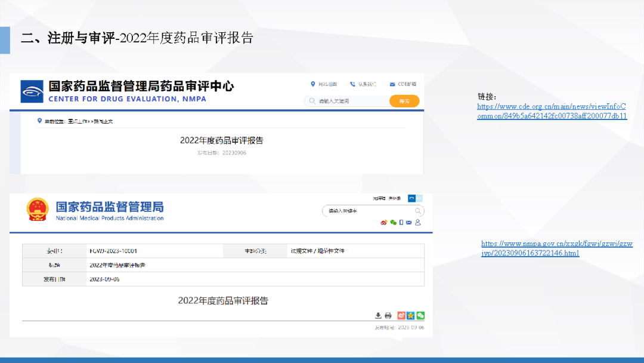Switch NMPA site language to En

tap(419, 198)
